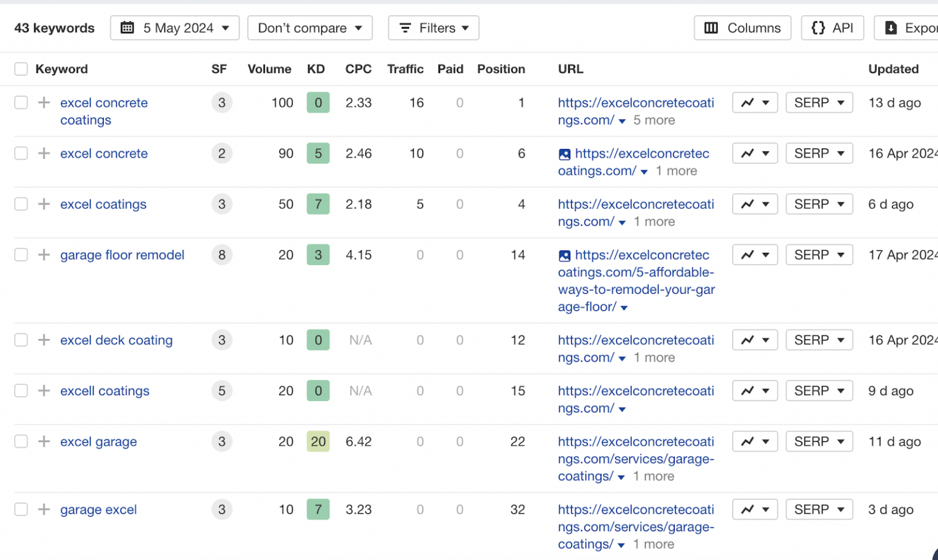Tick the checkbox for 'garage excel' row

click(21, 509)
